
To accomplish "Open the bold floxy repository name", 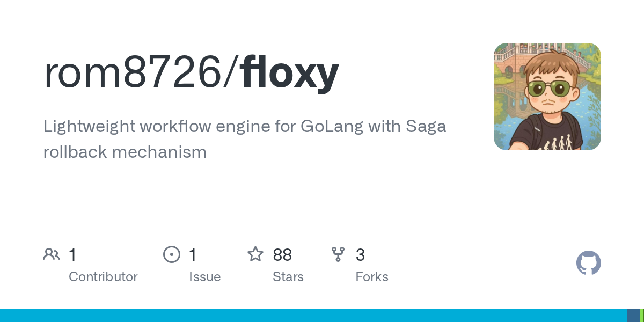I will click(x=290, y=72).
